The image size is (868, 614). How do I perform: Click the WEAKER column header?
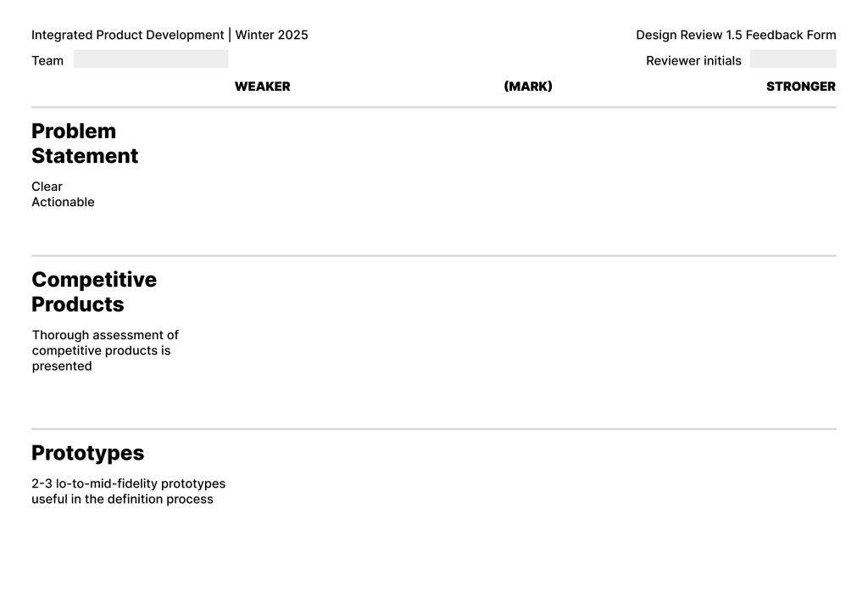point(262,87)
